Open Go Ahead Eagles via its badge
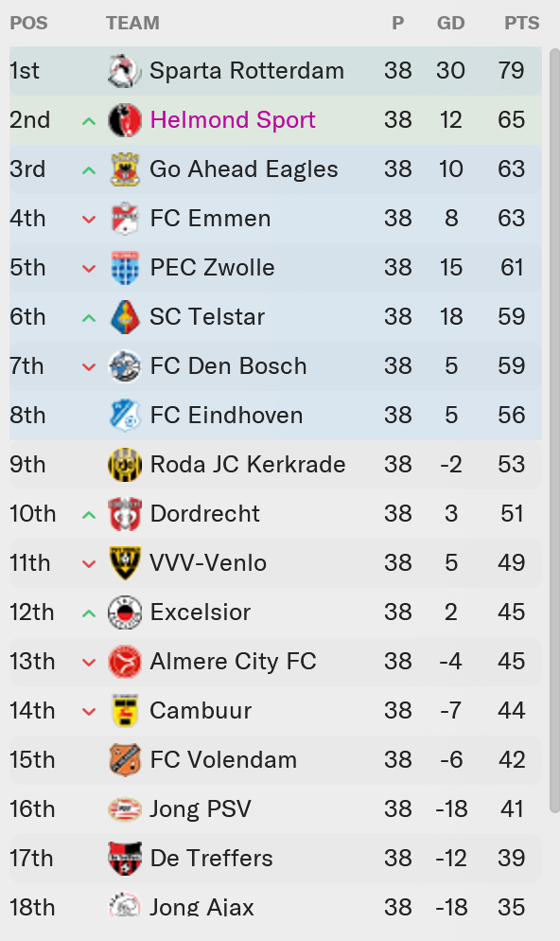Viewport: 560px width, 941px height. click(125, 169)
